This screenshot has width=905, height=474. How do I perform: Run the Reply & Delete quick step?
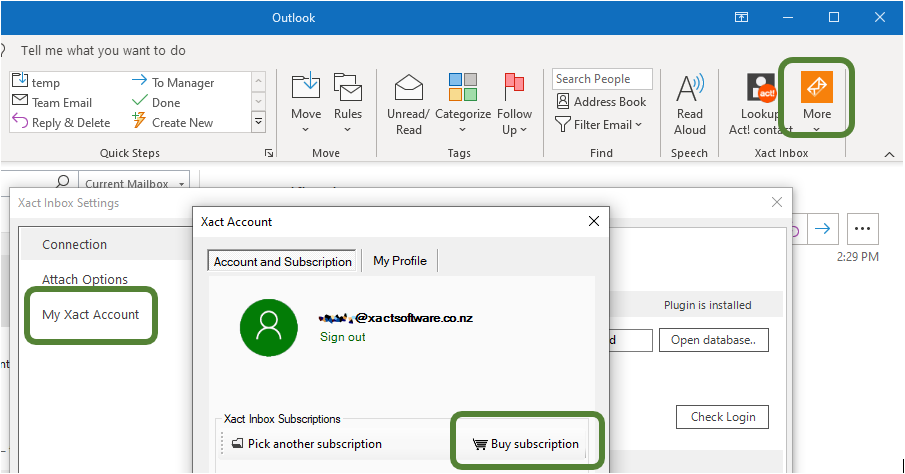pos(61,122)
